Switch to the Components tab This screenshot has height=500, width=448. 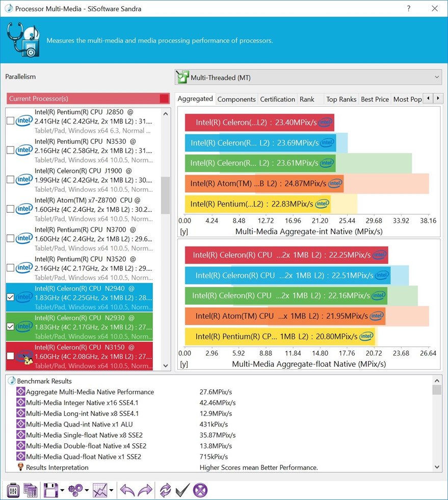pyautogui.click(x=236, y=99)
